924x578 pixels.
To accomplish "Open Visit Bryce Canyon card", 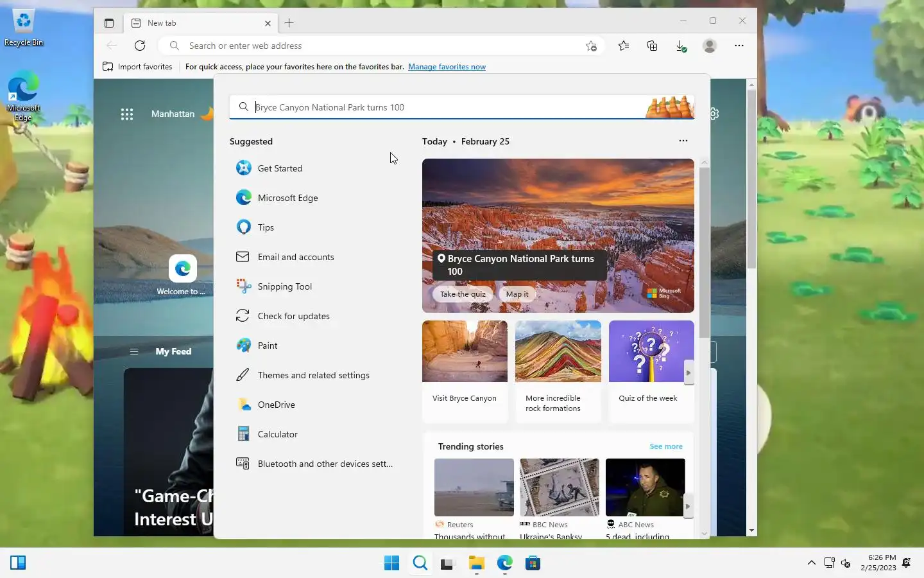I will point(465,372).
